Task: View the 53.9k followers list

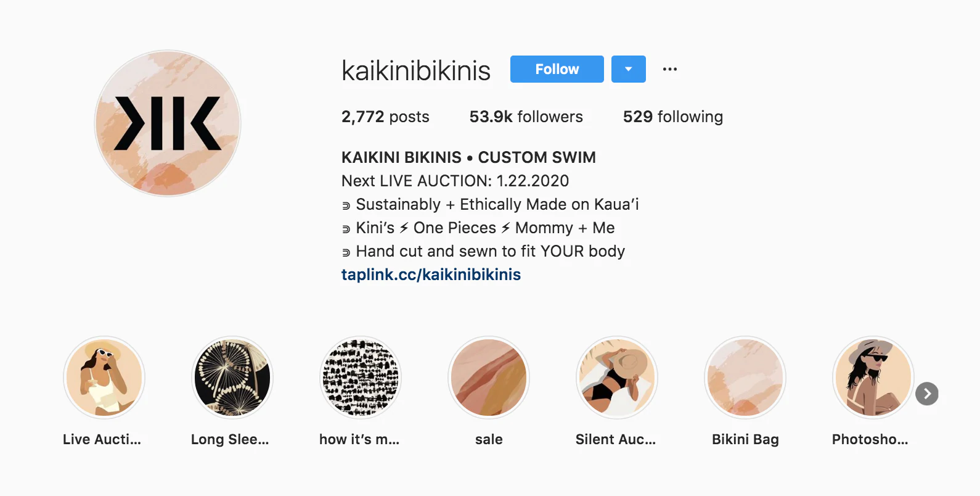Action: coord(526,117)
